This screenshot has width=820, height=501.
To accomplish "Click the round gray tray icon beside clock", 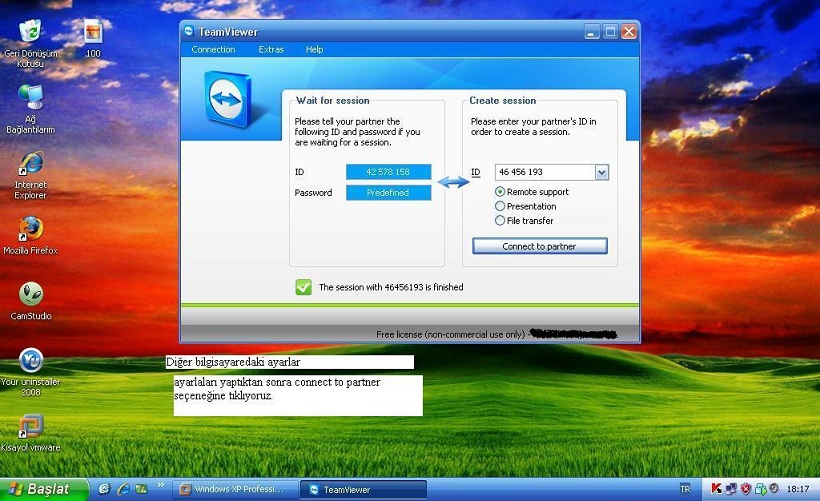I will 774,488.
